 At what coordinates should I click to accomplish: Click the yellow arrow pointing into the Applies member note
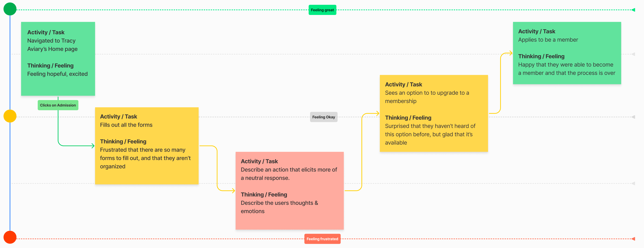pos(511,53)
